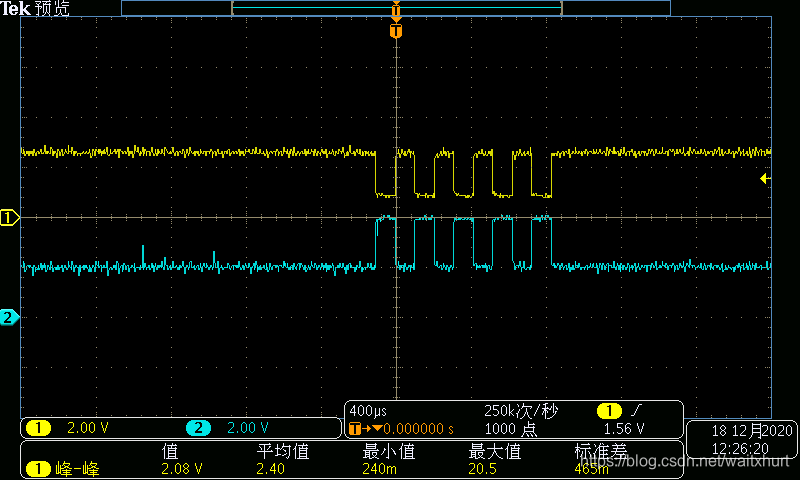The image size is (800, 480).
Task: Click the 值 column header
Action: 170,451
